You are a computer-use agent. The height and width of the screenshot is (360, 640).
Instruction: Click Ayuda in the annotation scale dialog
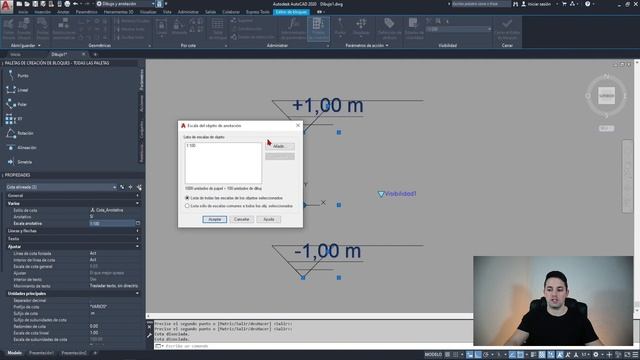point(269,219)
